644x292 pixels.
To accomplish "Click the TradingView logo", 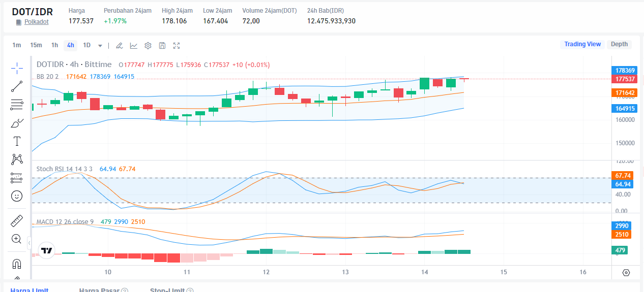I will [47, 250].
